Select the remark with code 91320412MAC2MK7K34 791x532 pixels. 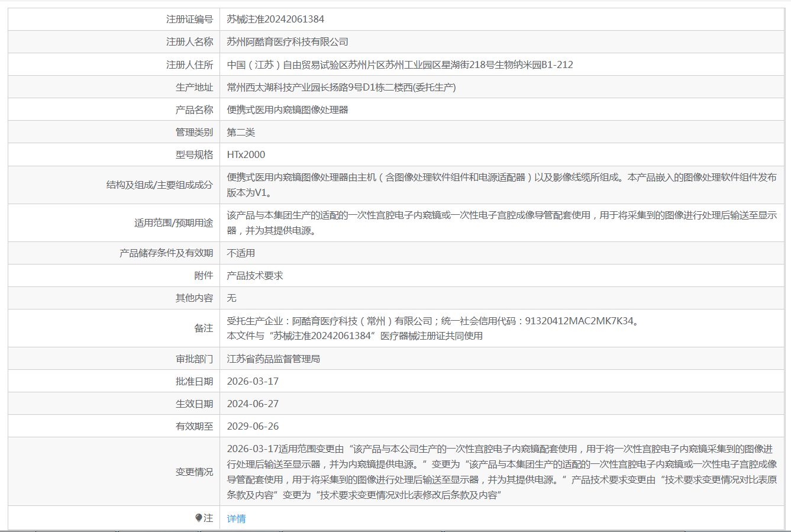click(433, 321)
